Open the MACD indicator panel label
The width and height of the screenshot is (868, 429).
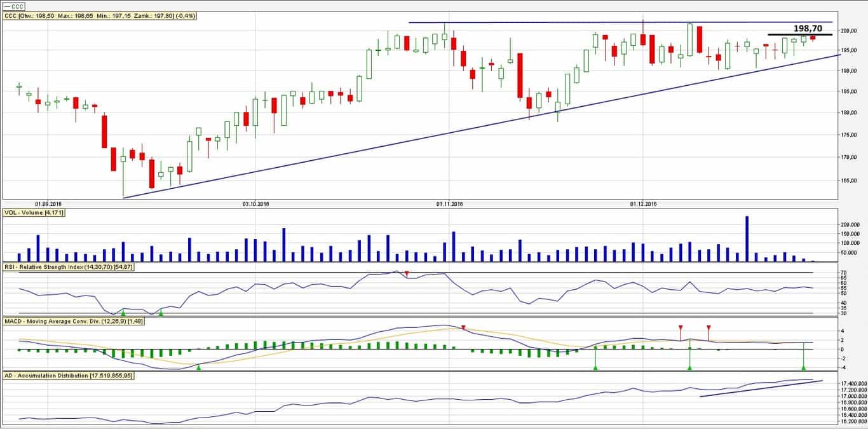74,322
